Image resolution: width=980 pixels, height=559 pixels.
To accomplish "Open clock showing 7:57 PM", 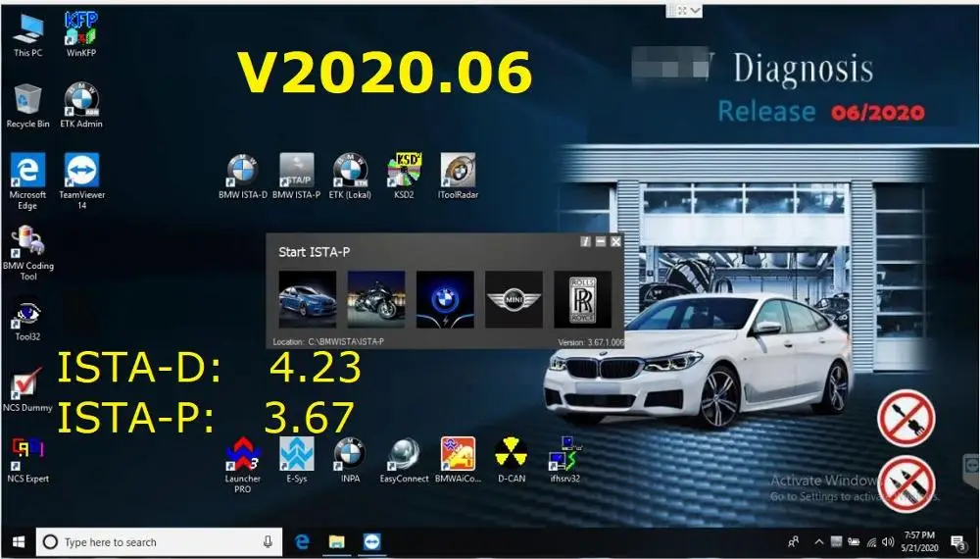I will click(919, 541).
